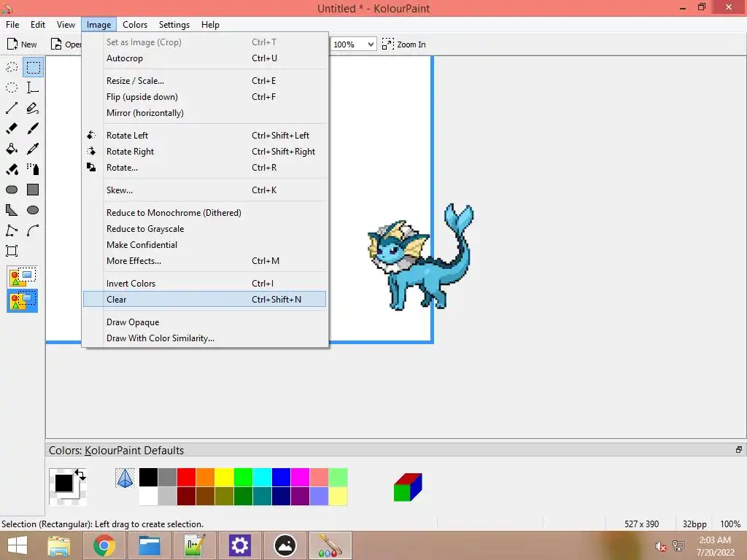The image size is (747, 560).
Task: Select the Pen tool
Action: pyautogui.click(x=33, y=108)
